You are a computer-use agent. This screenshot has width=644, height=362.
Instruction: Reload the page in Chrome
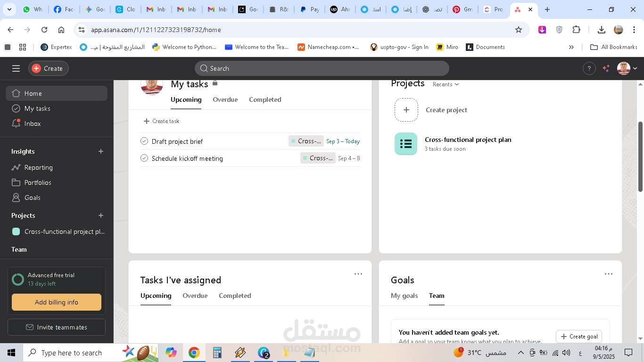coord(44,30)
